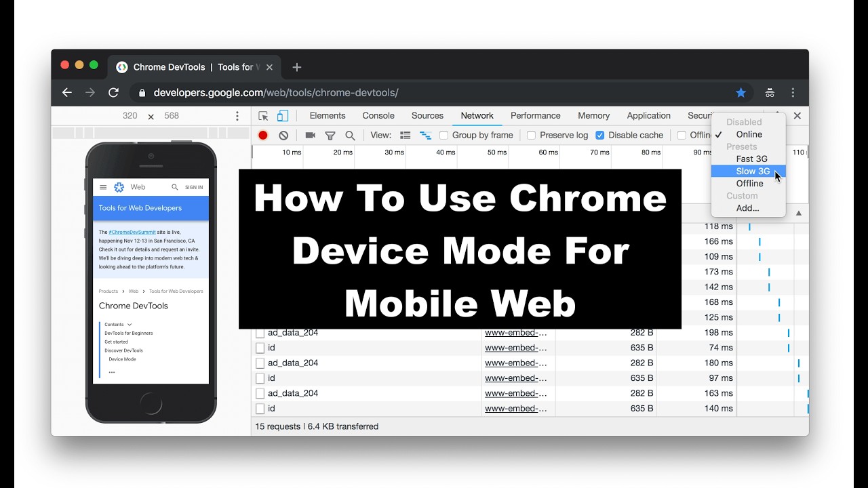Click the inspect element cursor icon
868x488 pixels.
pos(264,116)
